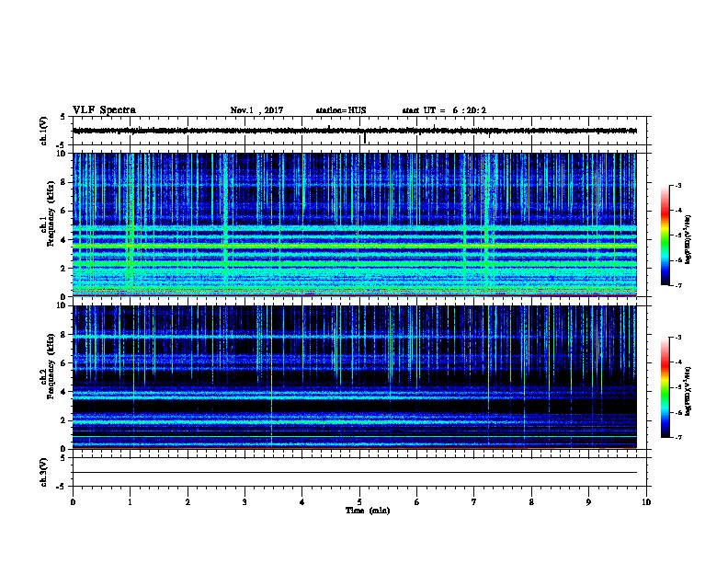Click the ch.1 color scale log(PSD) unit label
Image resolution: width=728 pixels, height=563 pixels.
tap(688, 239)
